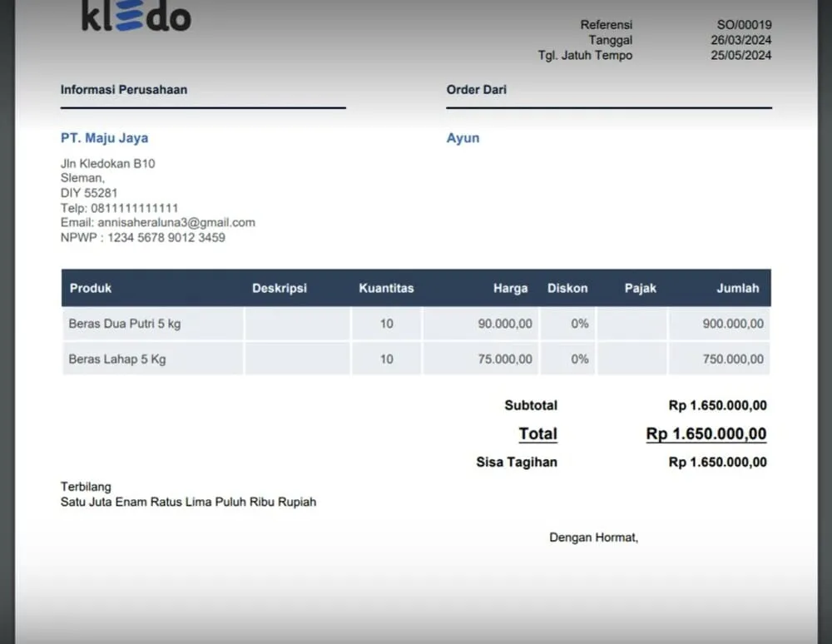832x644 pixels.
Task: Open the PT. Maju Jaya company profile
Action: coord(104,138)
